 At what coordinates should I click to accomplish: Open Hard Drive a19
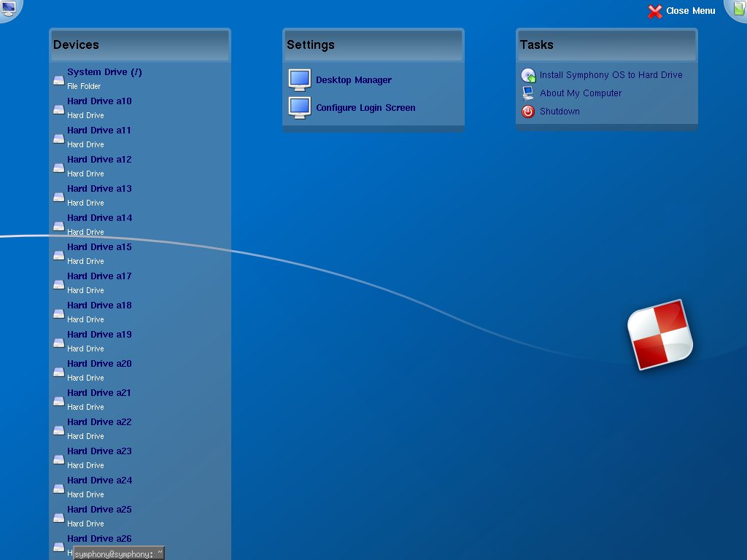click(99, 334)
